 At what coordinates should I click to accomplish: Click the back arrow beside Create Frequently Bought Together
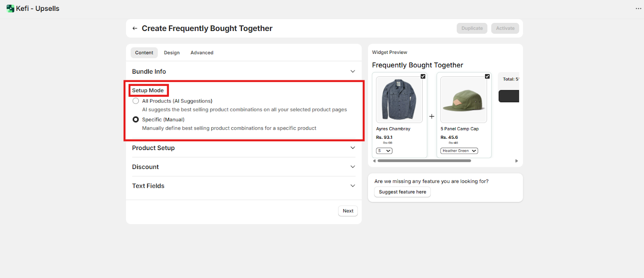coord(135,29)
